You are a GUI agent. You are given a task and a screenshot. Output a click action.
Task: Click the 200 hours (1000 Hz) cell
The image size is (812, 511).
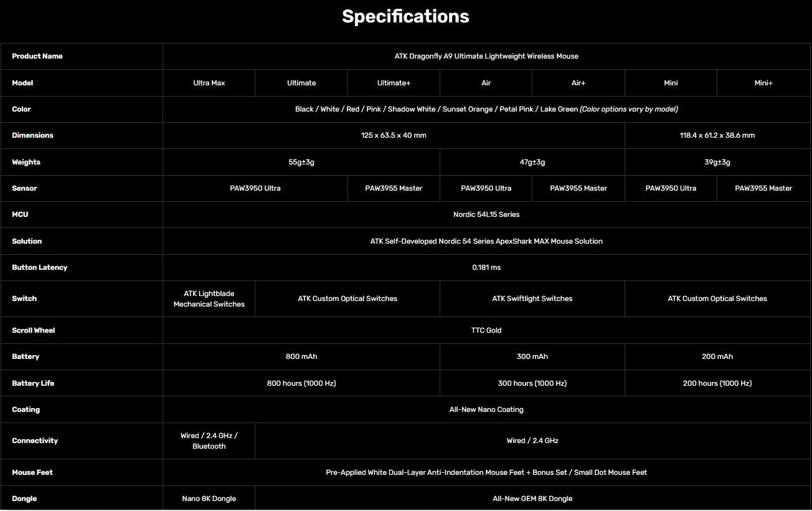tap(717, 383)
